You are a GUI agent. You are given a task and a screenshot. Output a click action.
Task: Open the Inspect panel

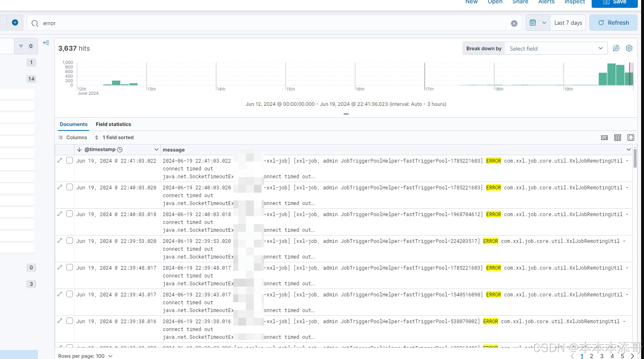tap(575, 2)
